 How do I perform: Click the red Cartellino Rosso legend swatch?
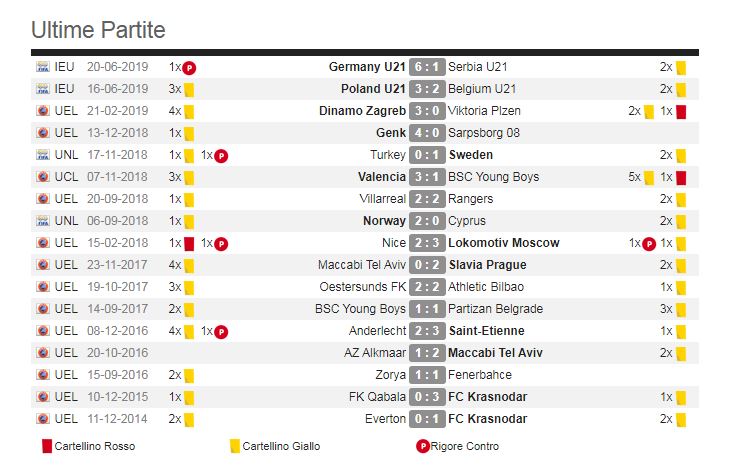46,446
